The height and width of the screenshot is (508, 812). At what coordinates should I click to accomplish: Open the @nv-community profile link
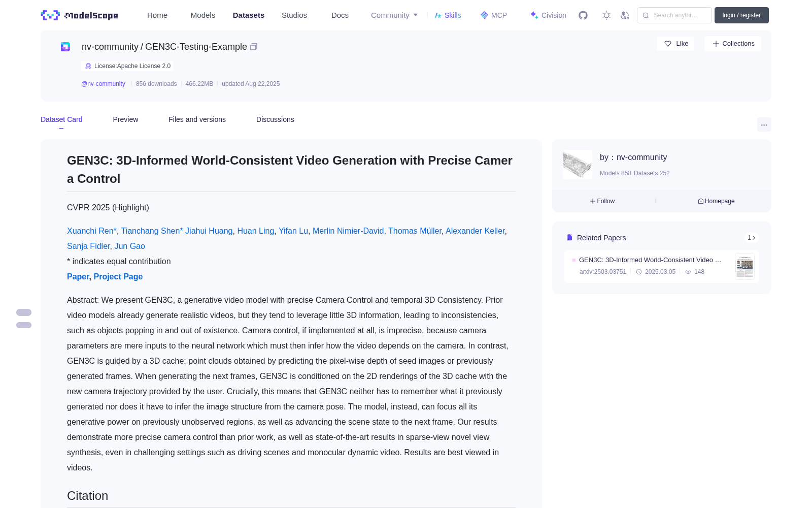pos(103,84)
